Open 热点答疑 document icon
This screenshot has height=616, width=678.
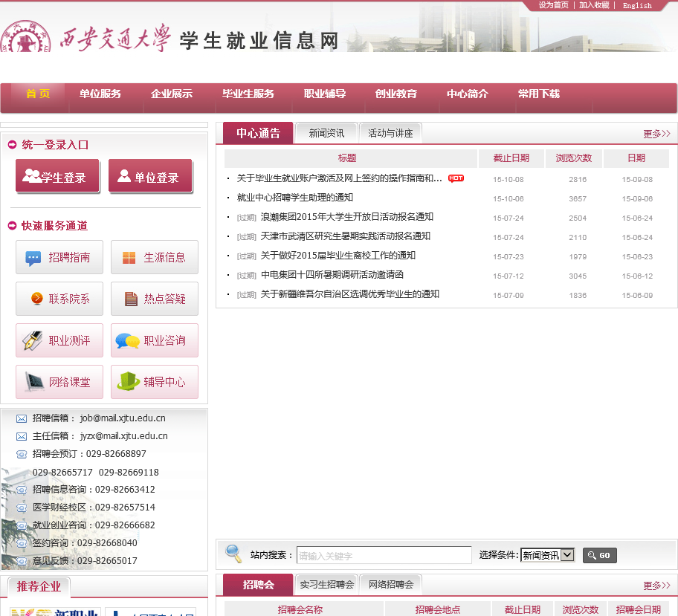pyautogui.click(x=131, y=299)
